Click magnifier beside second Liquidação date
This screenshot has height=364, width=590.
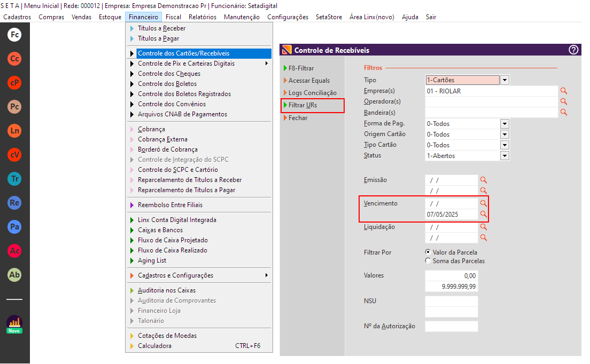coord(483,238)
